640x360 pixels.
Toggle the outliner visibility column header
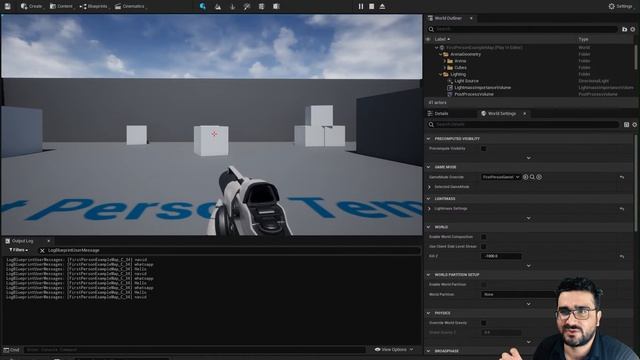(x=428, y=39)
